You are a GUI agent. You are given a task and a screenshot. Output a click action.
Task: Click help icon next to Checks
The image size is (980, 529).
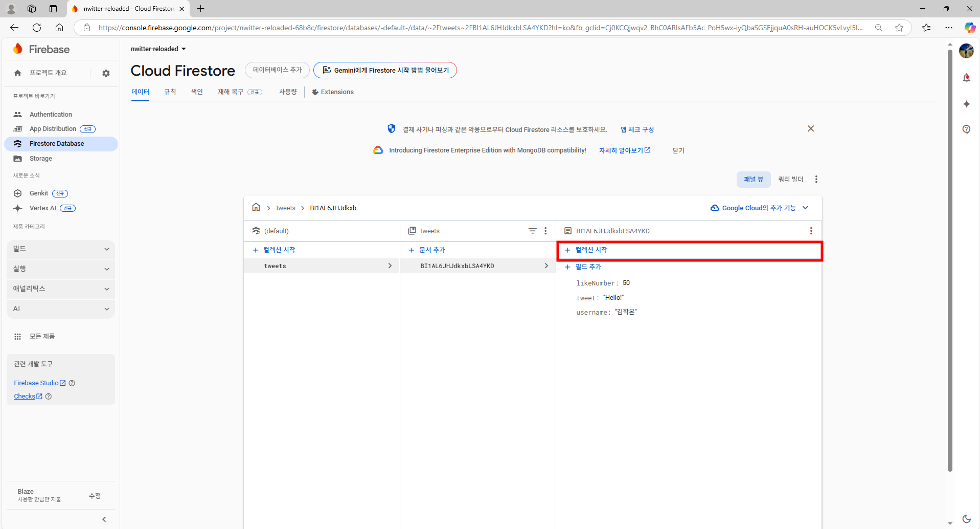49,396
